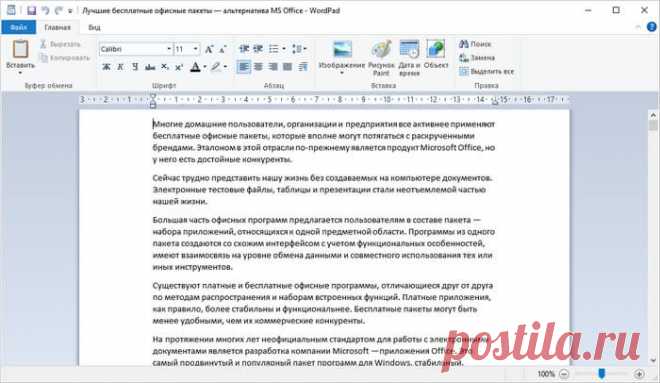
Task: Click the Объект insert object icon
Action: click(x=436, y=50)
